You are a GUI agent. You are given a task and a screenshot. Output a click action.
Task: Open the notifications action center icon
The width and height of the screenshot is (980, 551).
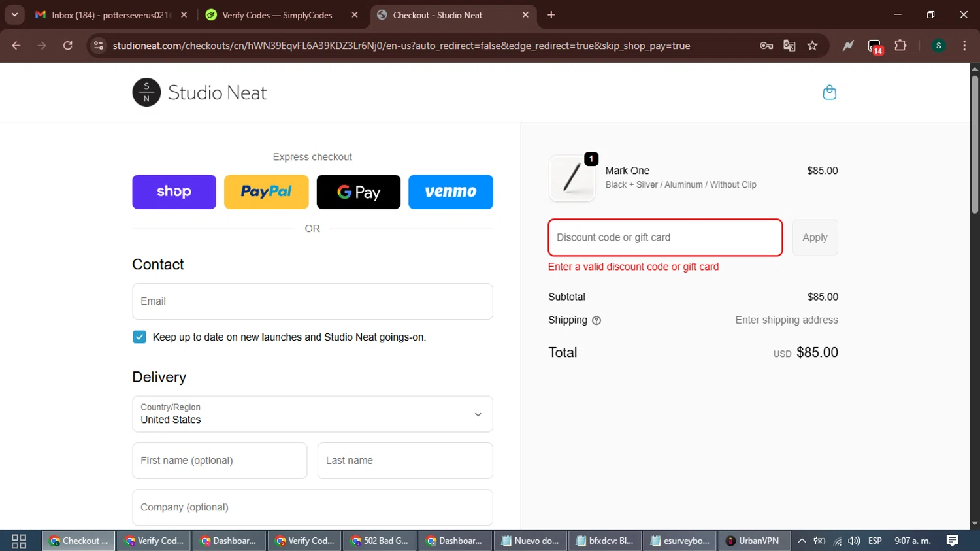tap(953, 541)
